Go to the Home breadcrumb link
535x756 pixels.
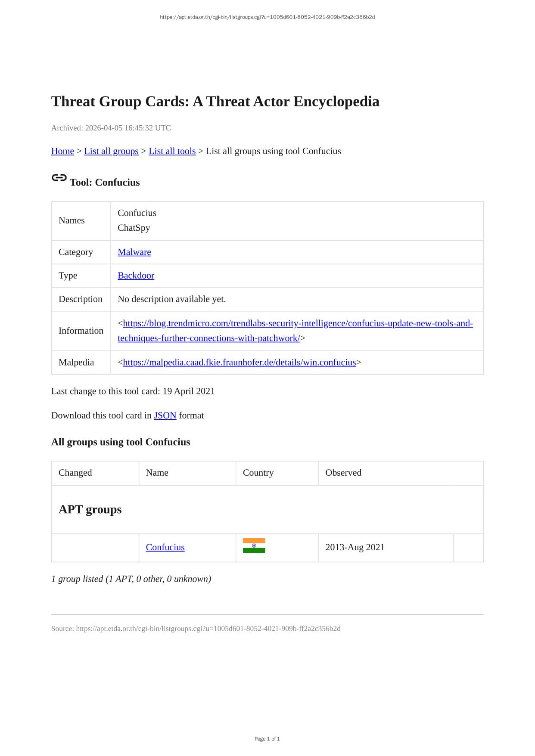tap(62, 151)
